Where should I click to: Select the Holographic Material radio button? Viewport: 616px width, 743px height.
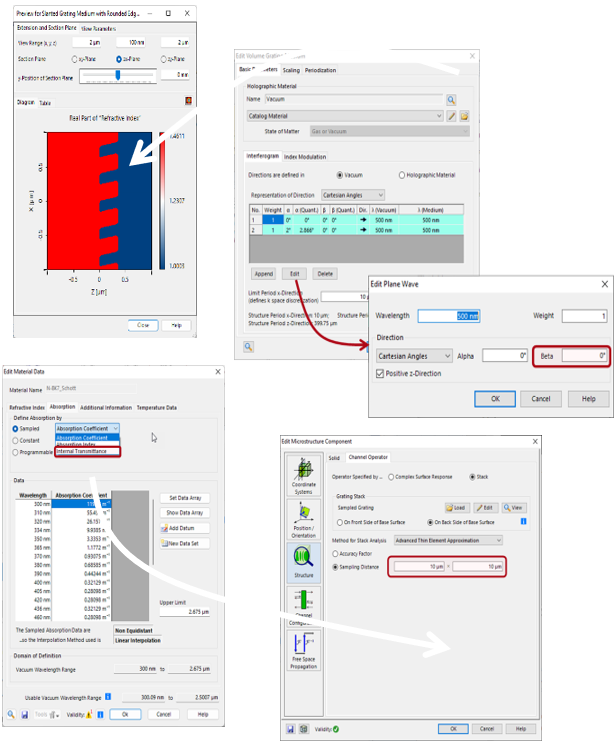click(402, 175)
